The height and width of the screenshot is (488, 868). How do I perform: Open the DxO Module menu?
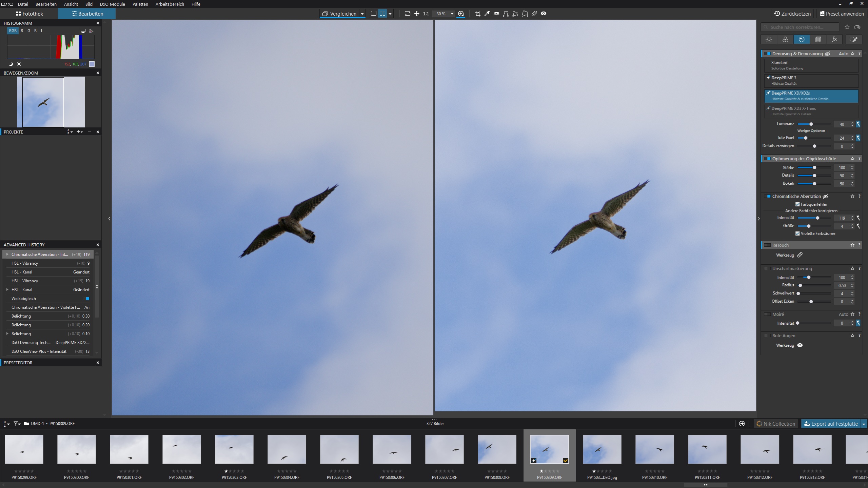pyautogui.click(x=112, y=4)
